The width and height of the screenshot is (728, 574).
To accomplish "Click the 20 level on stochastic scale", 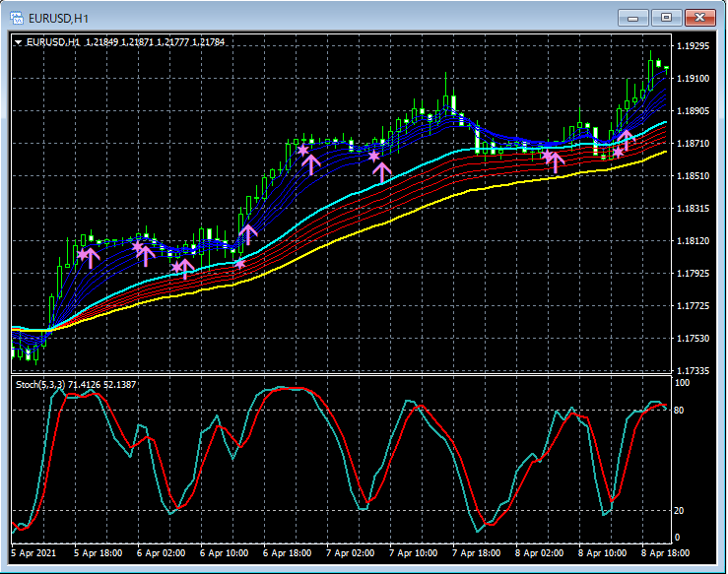I will pos(680,510).
